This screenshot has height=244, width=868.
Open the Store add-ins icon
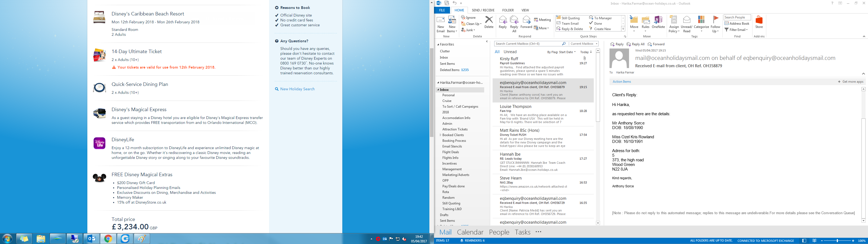[759, 22]
